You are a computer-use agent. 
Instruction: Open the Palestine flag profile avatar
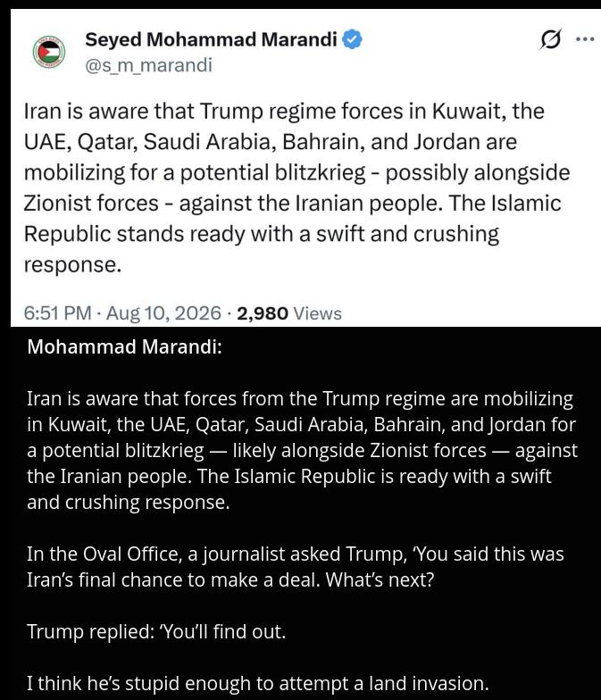pyautogui.click(x=49, y=52)
